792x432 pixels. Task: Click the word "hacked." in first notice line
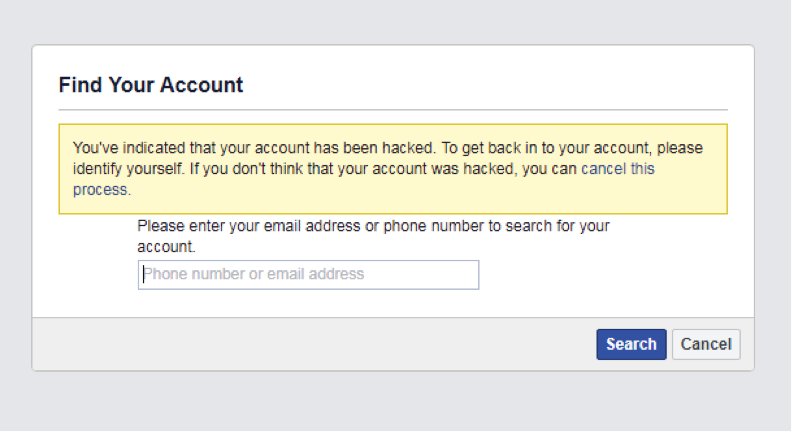pos(410,148)
